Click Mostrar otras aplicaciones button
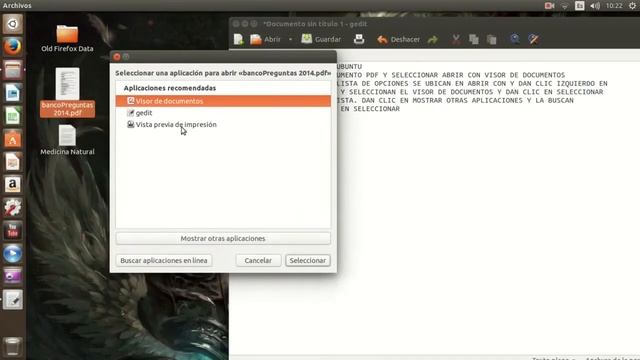The image size is (640, 360). (223, 238)
